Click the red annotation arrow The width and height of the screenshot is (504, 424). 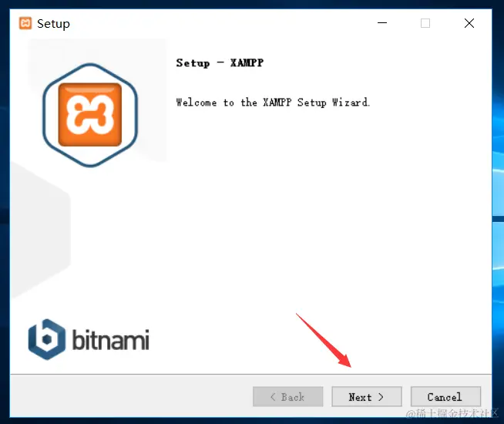coord(324,341)
